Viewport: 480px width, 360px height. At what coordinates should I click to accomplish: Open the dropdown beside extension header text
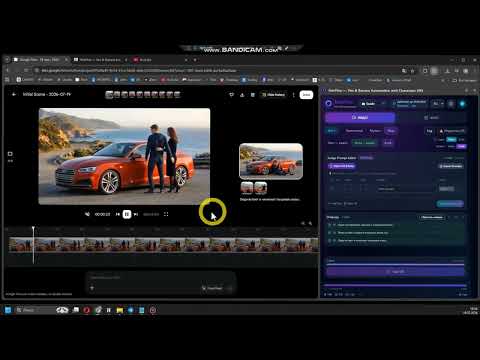pyautogui.click(x=438, y=104)
